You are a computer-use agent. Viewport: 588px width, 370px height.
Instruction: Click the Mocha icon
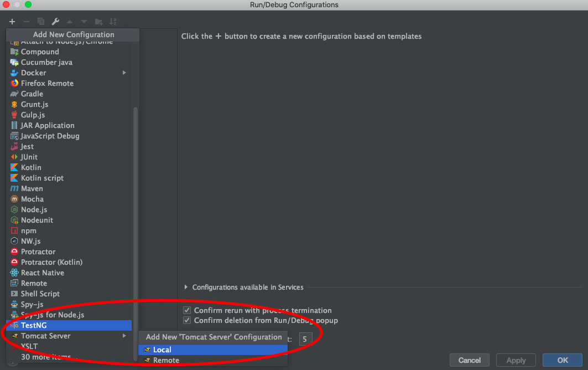click(x=14, y=199)
